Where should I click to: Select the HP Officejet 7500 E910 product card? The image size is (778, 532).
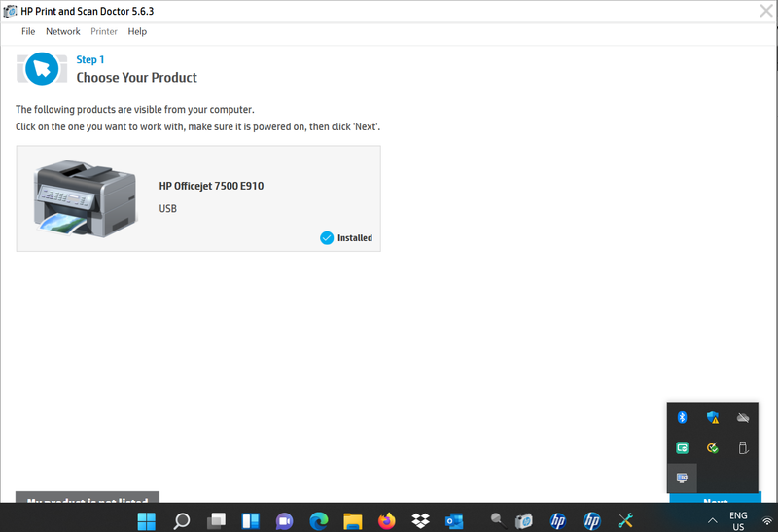[198, 198]
